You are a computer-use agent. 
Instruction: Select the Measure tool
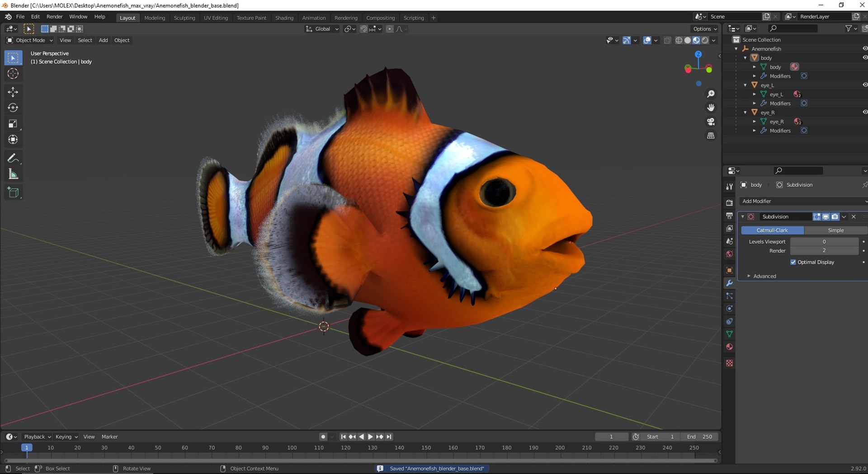point(13,174)
